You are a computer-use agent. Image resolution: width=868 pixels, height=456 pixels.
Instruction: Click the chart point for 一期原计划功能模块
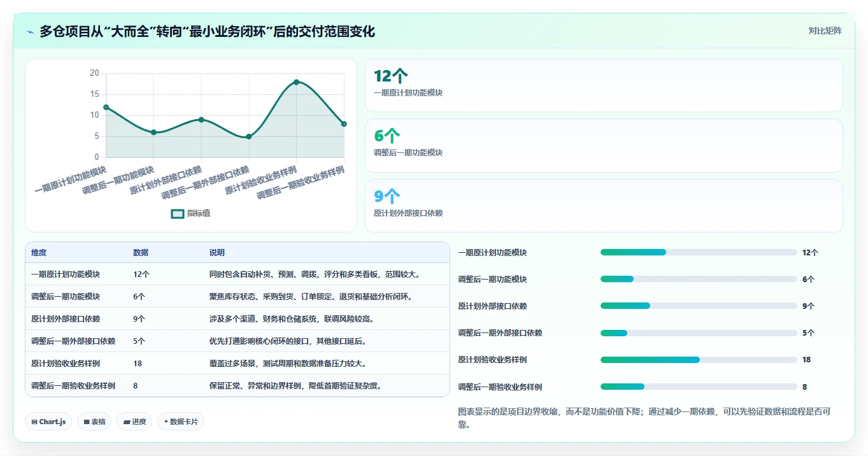click(x=106, y=107)
